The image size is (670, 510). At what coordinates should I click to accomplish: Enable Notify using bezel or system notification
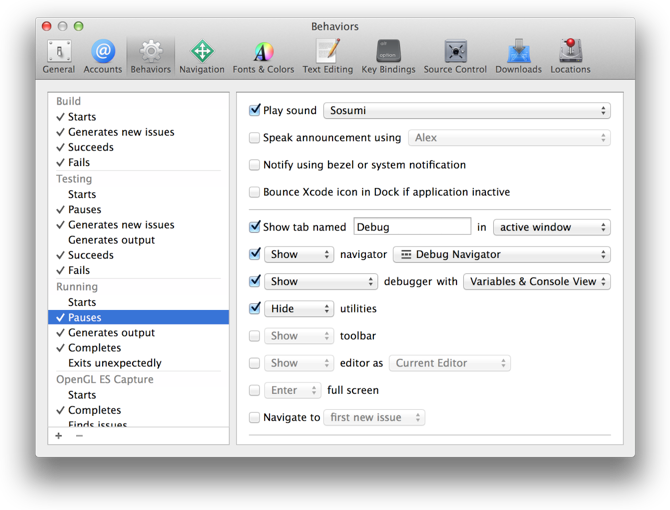pyautogui.click(x=255, y=165)
